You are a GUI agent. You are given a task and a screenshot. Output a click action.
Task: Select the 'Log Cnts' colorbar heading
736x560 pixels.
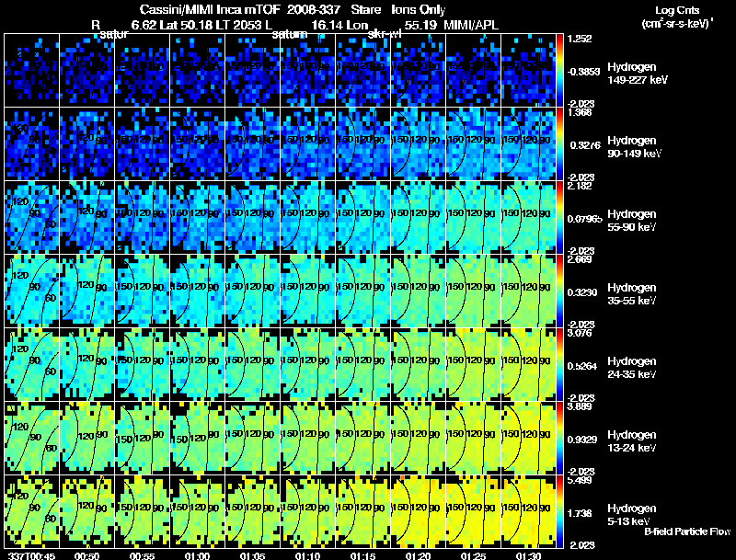(x=677, y=10)
